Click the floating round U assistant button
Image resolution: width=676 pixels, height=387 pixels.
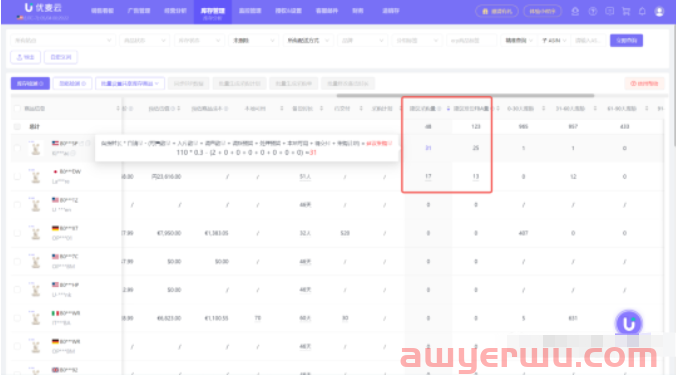[x=629, y=323]
